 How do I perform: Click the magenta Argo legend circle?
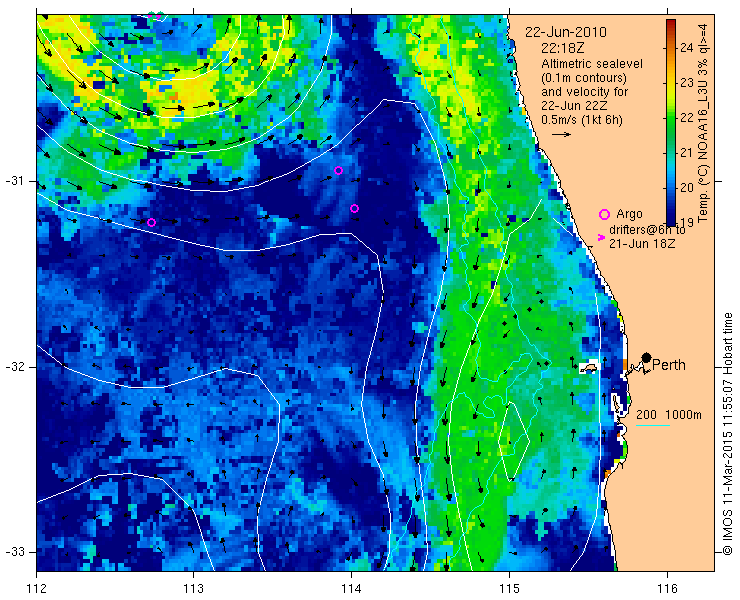[x=604, y=214]
